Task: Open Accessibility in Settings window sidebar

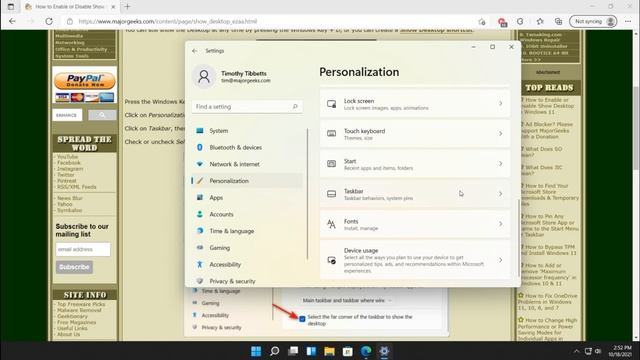Action: [x=247, y=264]
